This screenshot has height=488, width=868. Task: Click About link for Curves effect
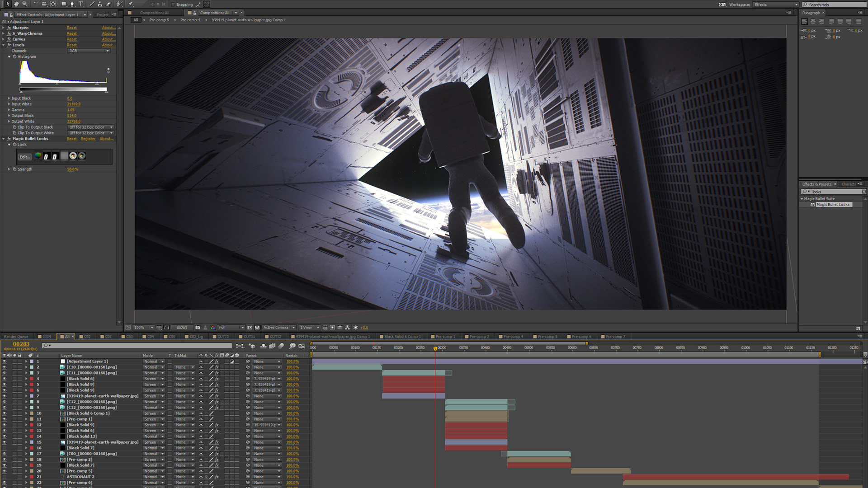point(108,39)
